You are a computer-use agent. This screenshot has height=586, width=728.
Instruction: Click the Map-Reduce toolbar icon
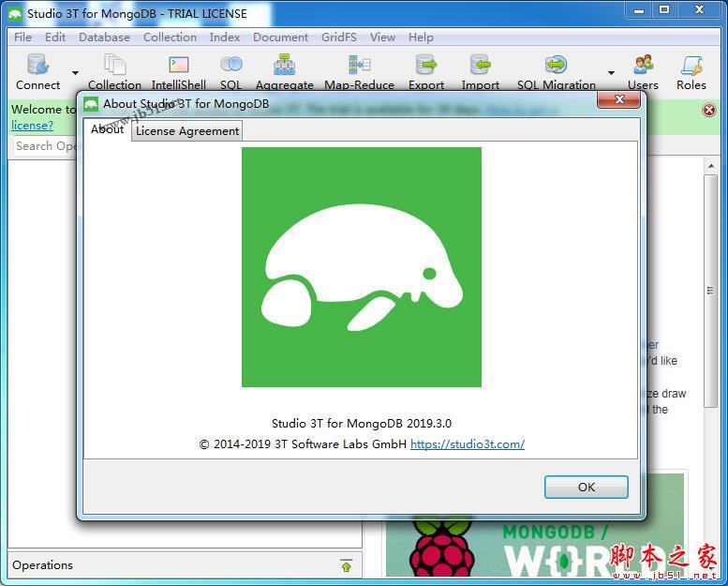click(359, 71)
